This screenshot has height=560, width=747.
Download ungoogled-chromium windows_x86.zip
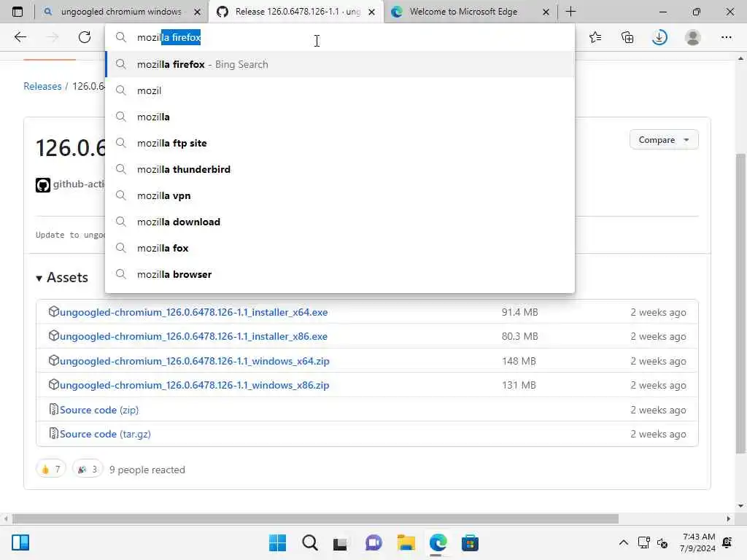(194, 385)
